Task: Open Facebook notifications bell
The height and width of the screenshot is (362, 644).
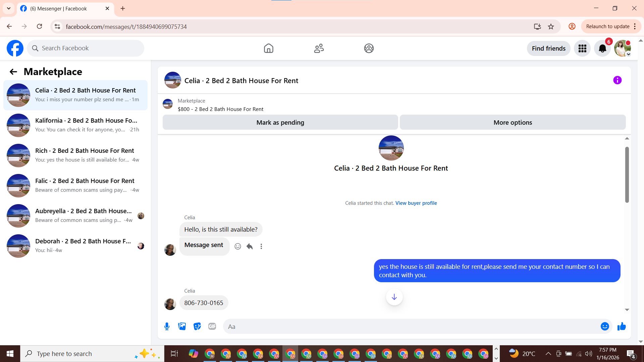Action: [x=602, y=49]
